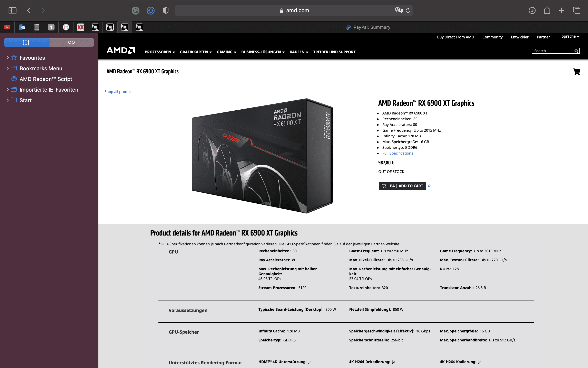588x368 pixels.
Task: Click the RX 6900 XT box image
Action: (262, 156)
